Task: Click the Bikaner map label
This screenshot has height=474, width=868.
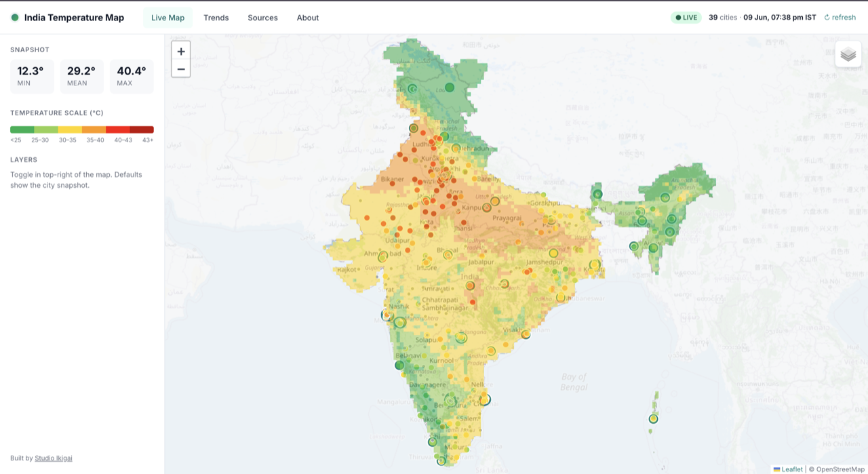Action: pyautogui.click(x=392, y=180)
